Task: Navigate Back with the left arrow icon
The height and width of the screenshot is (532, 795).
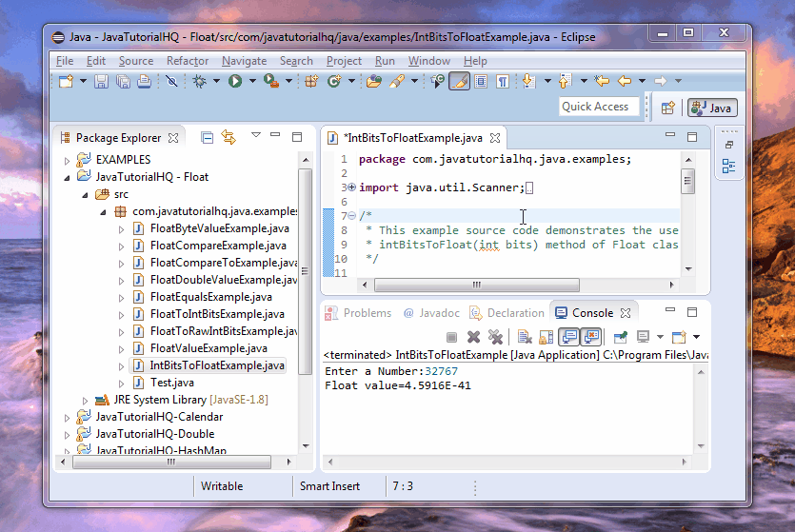Action: pyautogui.click(x=625, y=81)
